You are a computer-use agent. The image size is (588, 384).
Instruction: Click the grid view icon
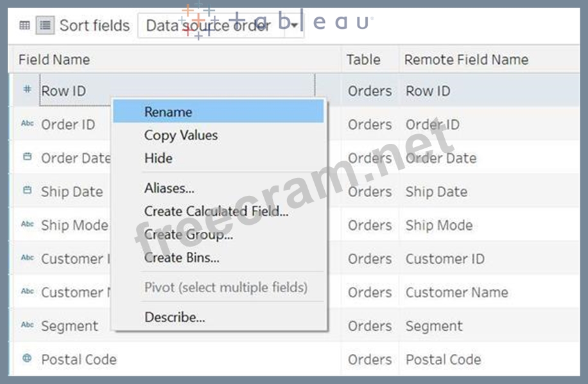24,26
